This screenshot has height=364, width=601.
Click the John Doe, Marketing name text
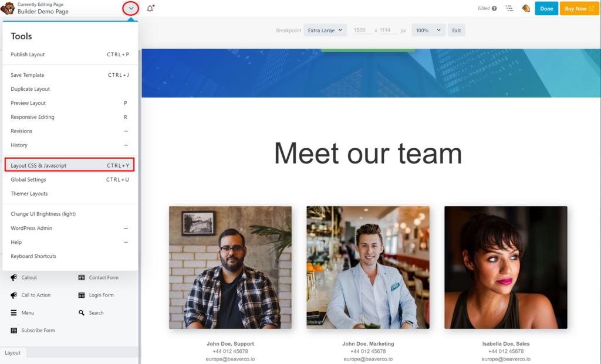click(x=368, y=343)
